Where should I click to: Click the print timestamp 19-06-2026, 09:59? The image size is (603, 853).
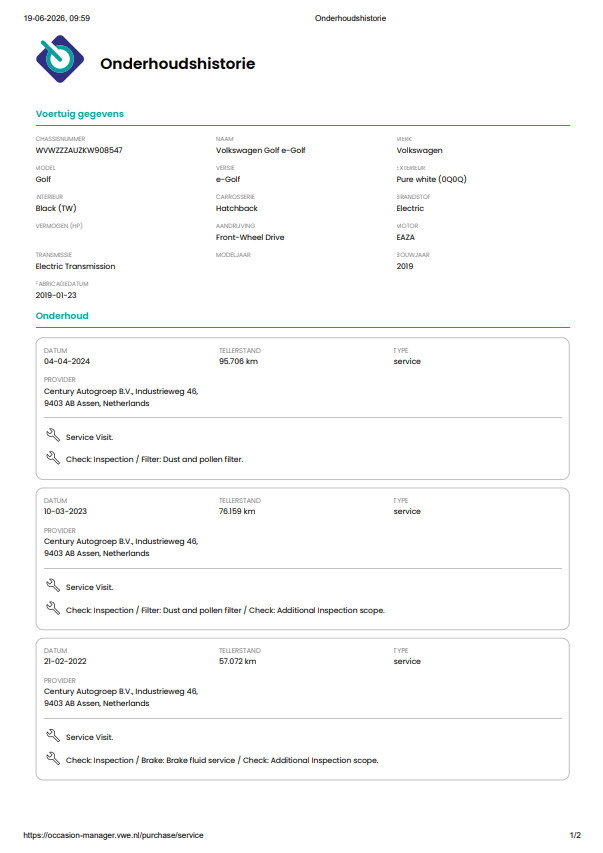point(57,18)
